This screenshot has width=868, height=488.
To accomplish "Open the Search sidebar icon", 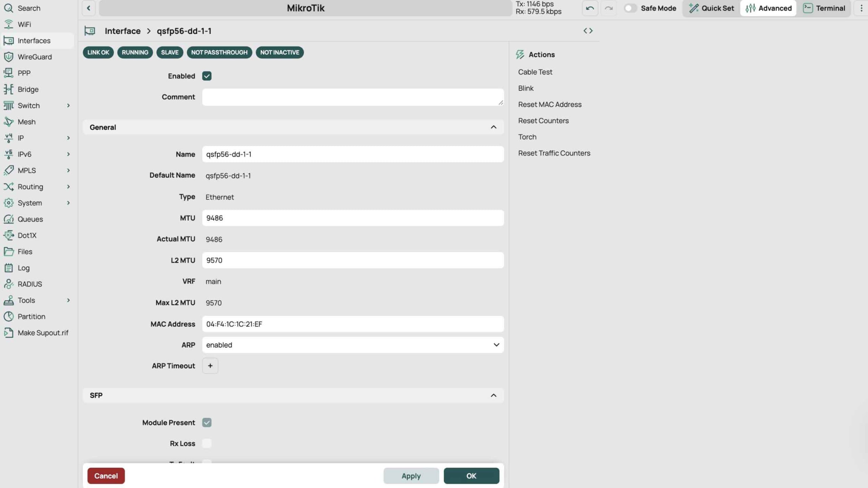I will 9,8.
